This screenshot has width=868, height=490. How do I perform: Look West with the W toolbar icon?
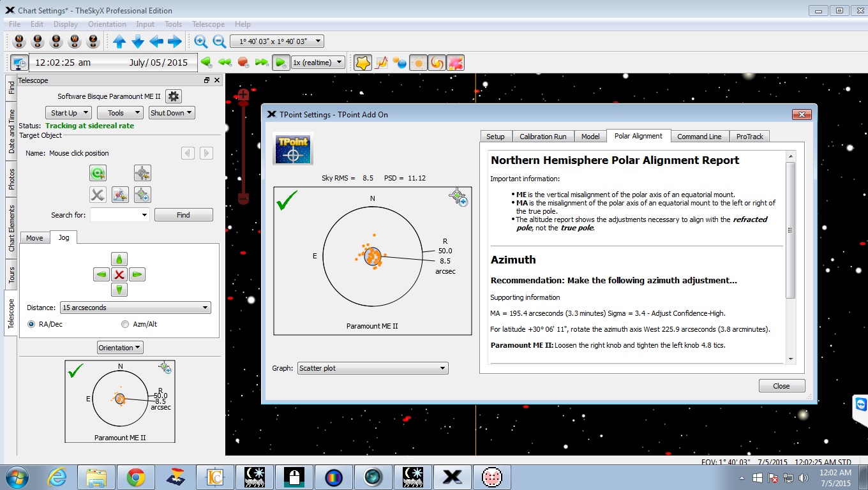75,41
